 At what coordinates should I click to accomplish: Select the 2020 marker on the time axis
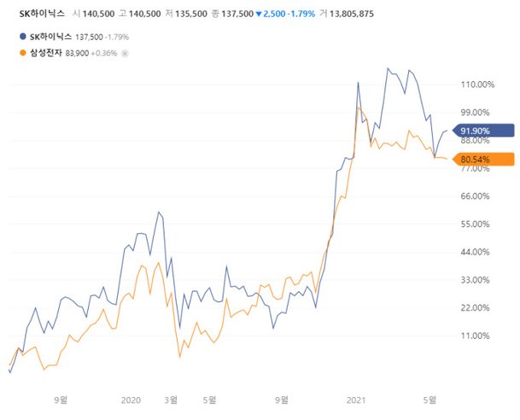[131, 400]
